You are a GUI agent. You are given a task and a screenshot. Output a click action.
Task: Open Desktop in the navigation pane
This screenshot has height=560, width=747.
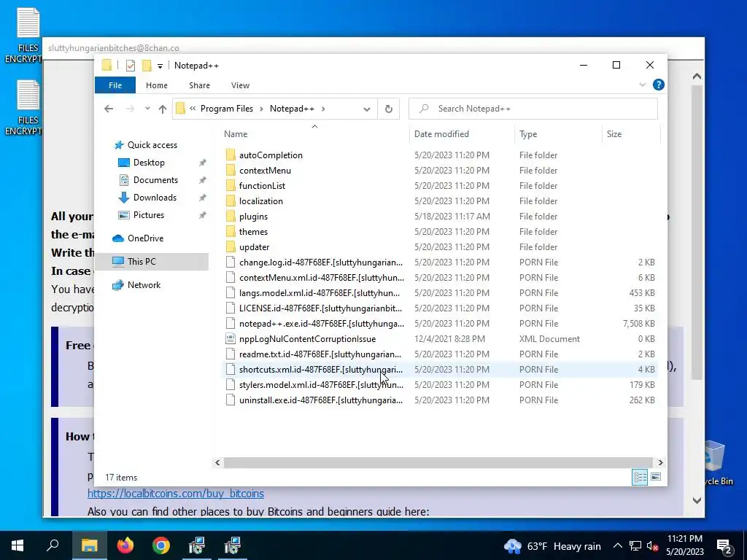149,163
